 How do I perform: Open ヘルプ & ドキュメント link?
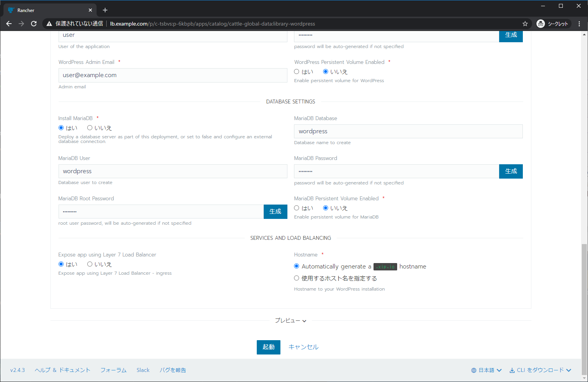[62, 370]
